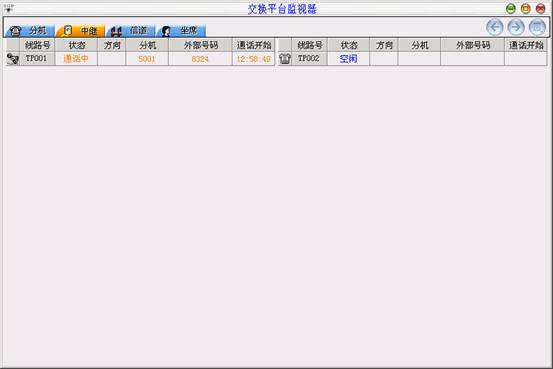This screenshot has width=553, height=369.
Task: Click the busy phone icon for TP001
Action: pyautogui.click(x=13, y=59)
